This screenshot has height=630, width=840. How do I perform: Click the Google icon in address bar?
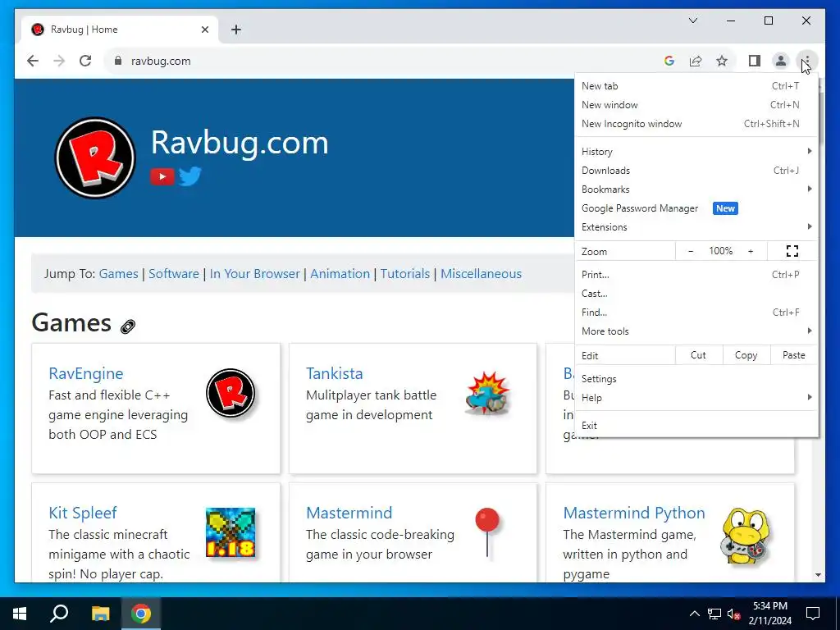669,61
